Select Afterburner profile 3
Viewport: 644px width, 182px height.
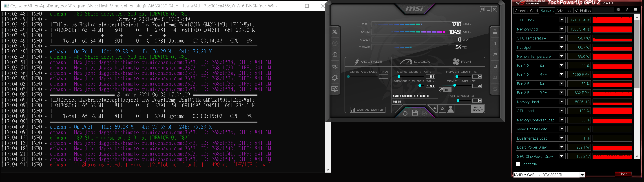coord(495,66)
